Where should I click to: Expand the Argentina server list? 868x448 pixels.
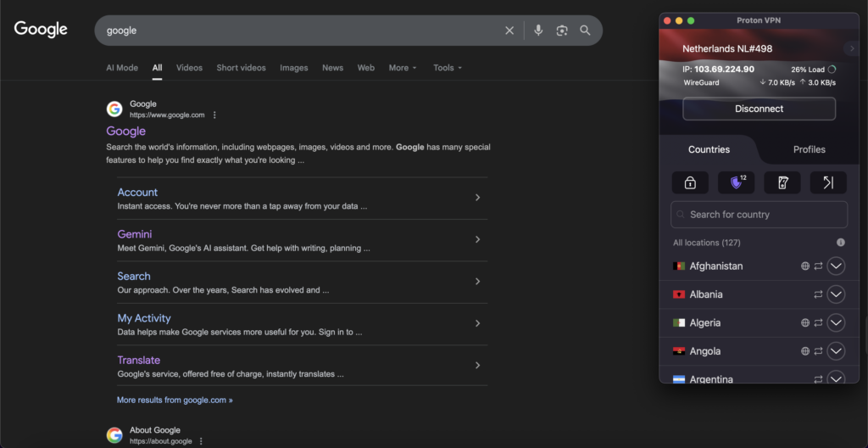click(836, 378)
